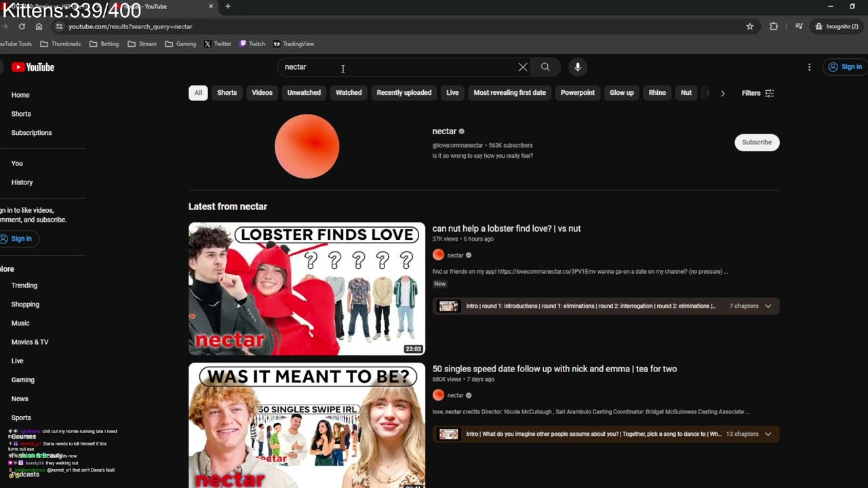
Task: Open the Thumbnails bookmark folder
Action: click(60, 44)
